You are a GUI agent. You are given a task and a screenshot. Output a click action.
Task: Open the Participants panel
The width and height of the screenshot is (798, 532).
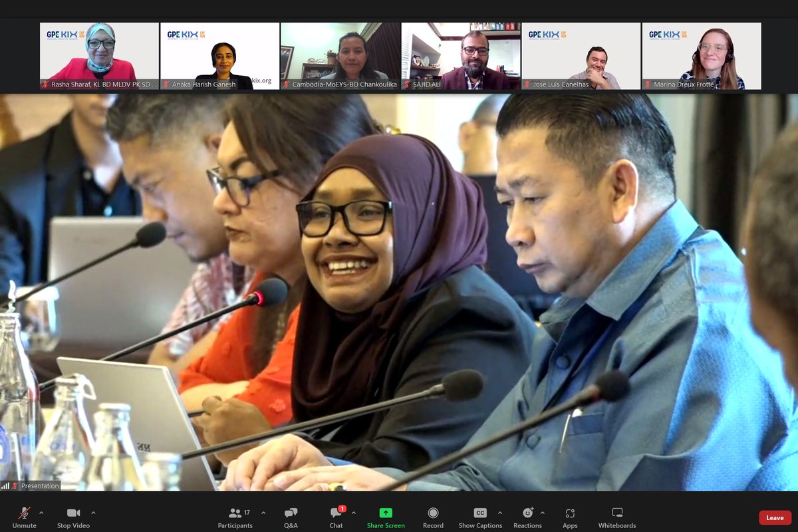point(235,517)
